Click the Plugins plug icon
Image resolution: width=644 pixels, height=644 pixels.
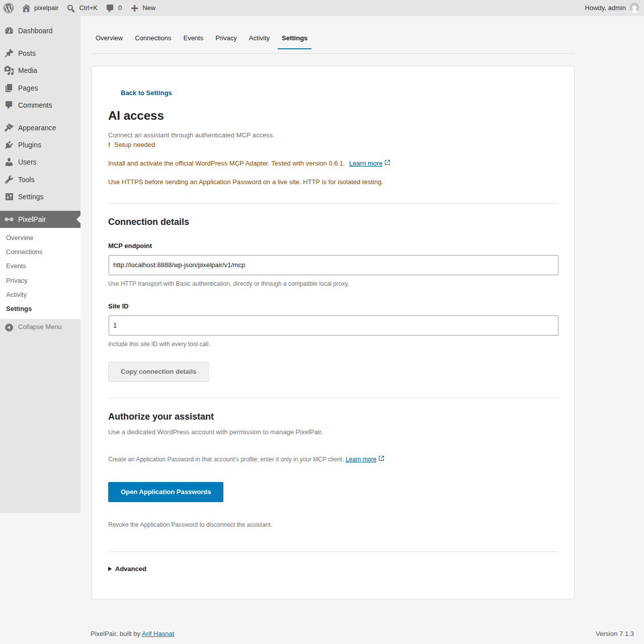[x=9, y=145]
